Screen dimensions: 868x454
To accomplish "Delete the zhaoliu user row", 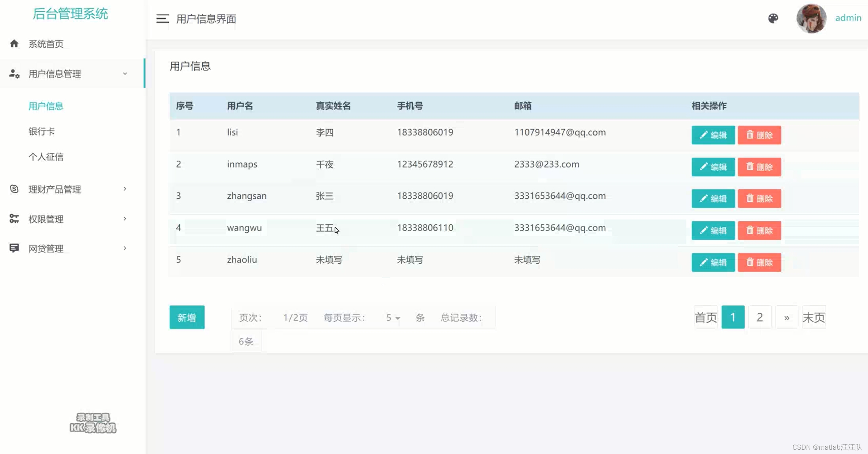I will point(759,262).
